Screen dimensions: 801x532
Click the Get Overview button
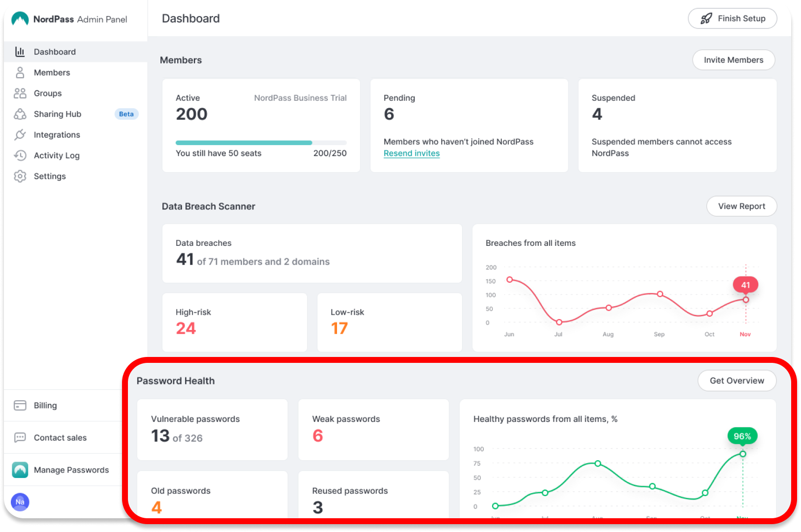(x=737, y=381)
